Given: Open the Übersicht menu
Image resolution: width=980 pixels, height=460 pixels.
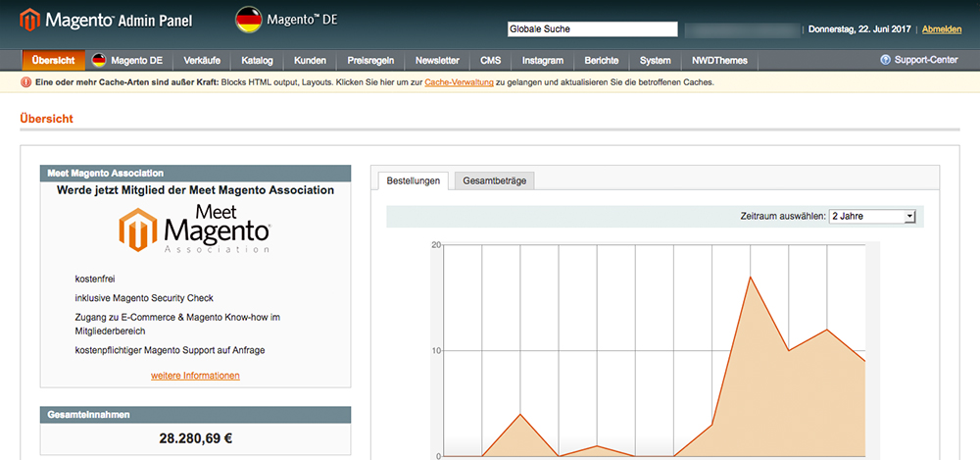Looking at the screenshot, I should tap(54, 61).
